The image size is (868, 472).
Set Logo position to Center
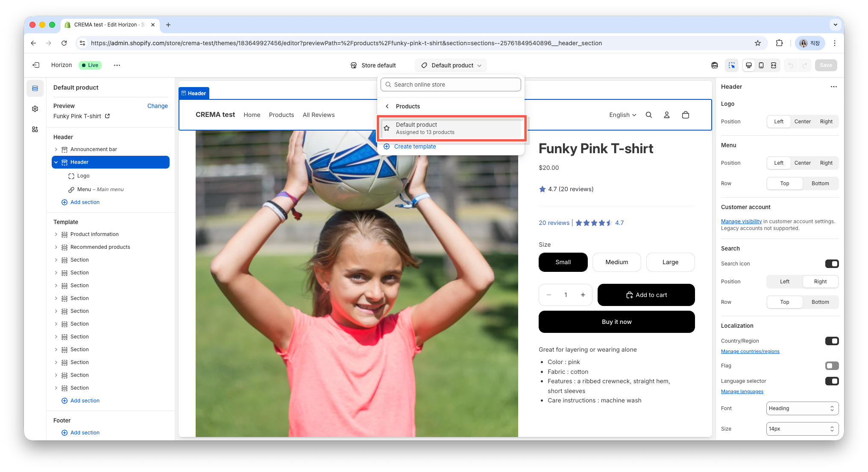802,122
